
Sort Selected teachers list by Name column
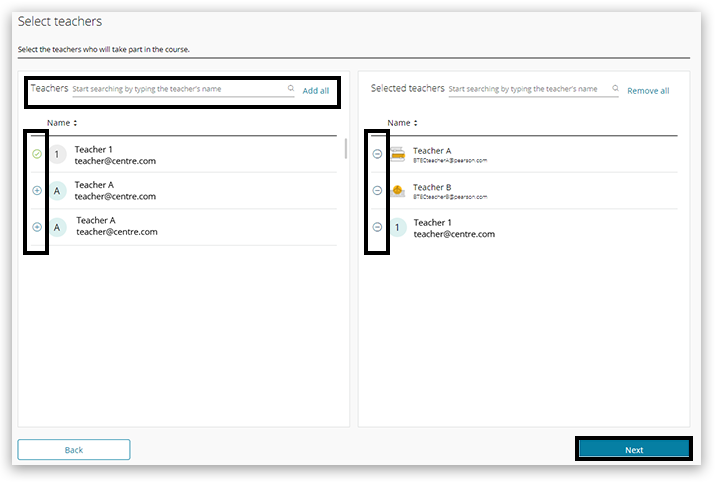point(402,123)
